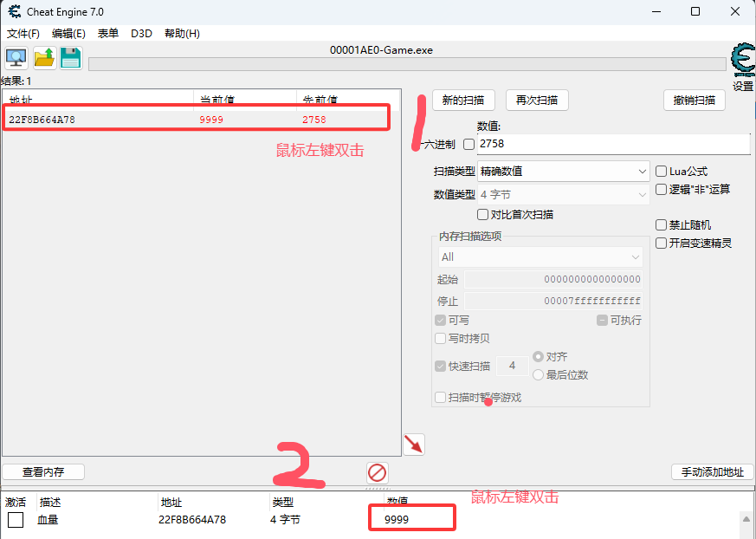Click the 手动添加地址 button
The width and height of the screenshot is (756, 539).
pyautogui.click(x=712, y=472)
